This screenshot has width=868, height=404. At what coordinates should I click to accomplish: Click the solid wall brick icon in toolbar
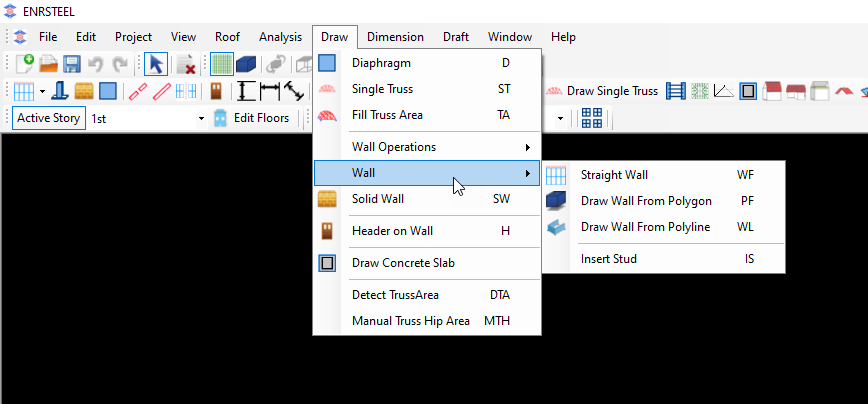coord(84,91)
